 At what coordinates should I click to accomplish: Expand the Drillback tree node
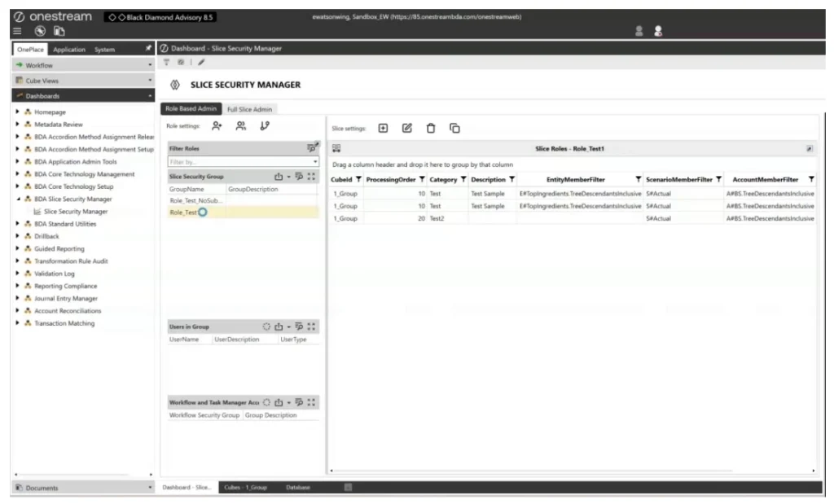[x=17, y=236]
